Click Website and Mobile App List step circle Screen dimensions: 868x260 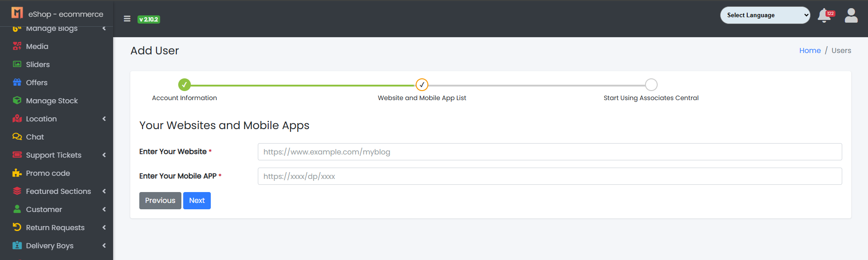[x=422, y=85]
